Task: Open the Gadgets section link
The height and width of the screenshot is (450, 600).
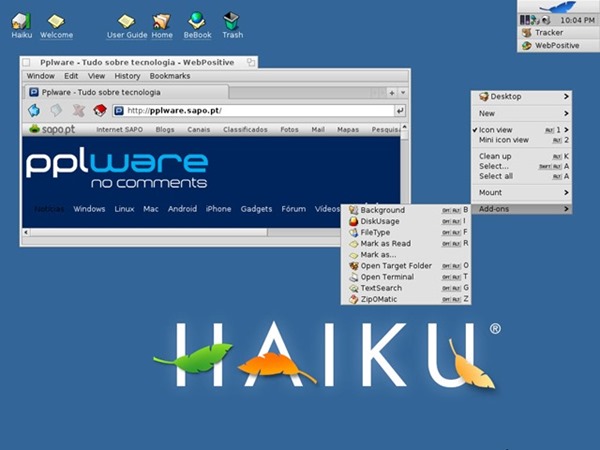Action: pyautogui.click(x=256, y=209)
